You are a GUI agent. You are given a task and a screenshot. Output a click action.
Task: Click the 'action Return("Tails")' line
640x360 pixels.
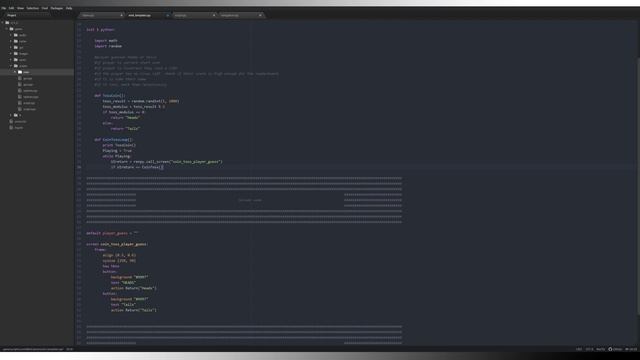point(133,310)
